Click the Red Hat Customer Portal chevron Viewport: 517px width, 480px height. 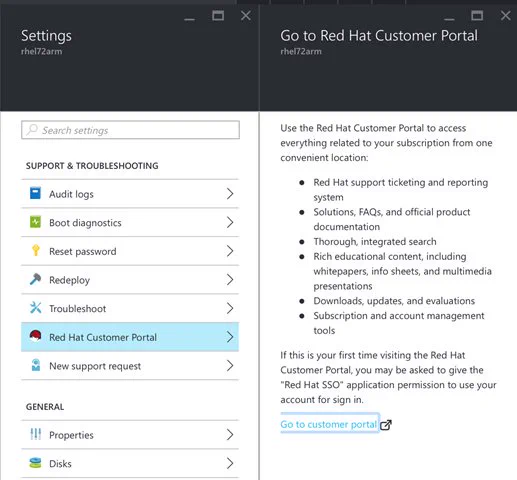point(230,337)
